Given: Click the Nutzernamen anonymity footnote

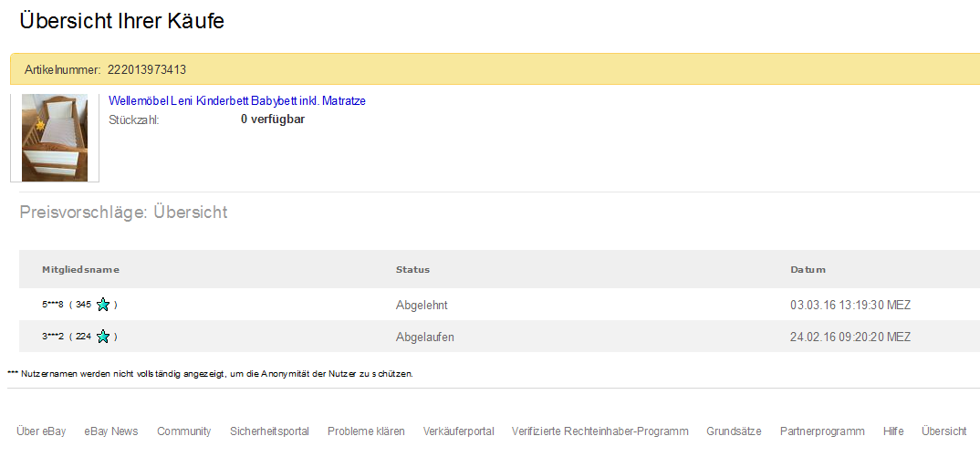Looking at the screenshot, I should pyautogui.click(x=211, y=374).
